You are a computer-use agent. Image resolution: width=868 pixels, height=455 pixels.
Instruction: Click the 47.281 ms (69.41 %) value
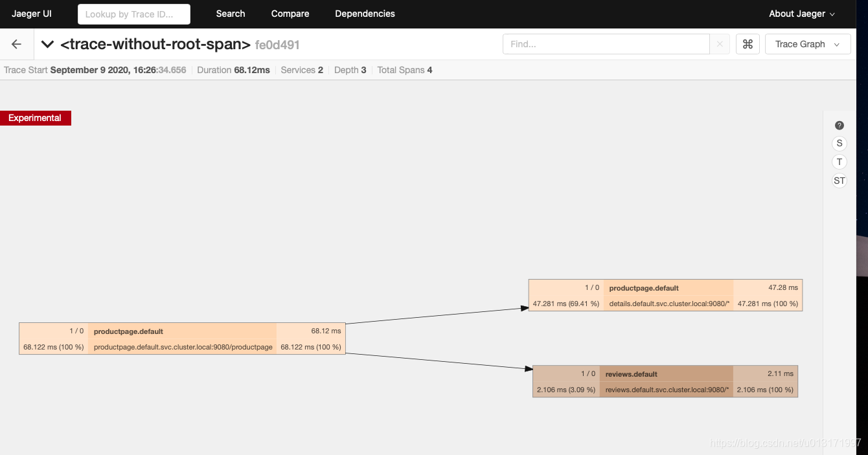coord(565,304)
